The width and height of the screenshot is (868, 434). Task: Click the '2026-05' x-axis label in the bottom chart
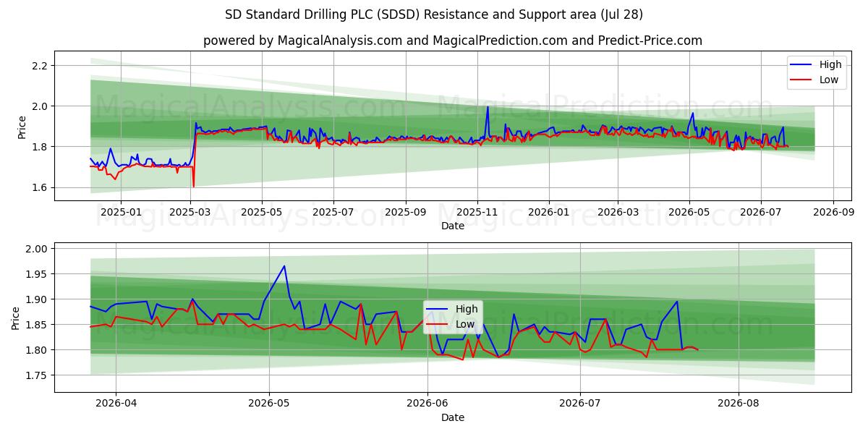pos(269,404)
